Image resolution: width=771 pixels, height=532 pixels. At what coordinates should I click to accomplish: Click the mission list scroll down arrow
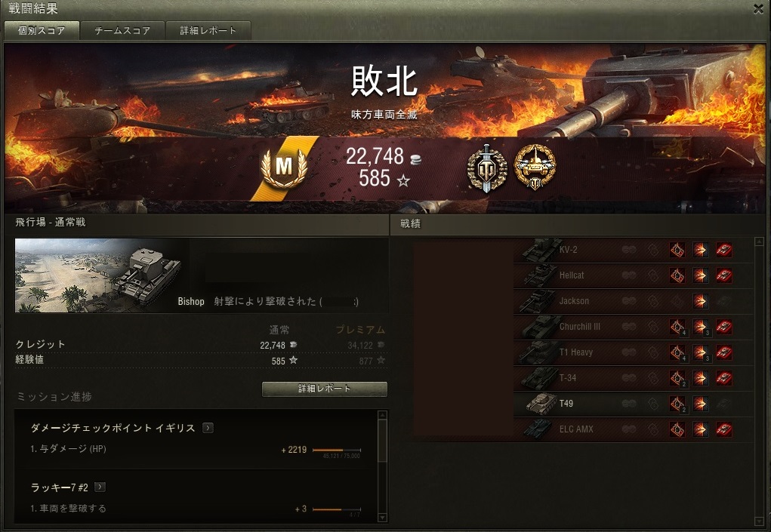tap(383, 518)
